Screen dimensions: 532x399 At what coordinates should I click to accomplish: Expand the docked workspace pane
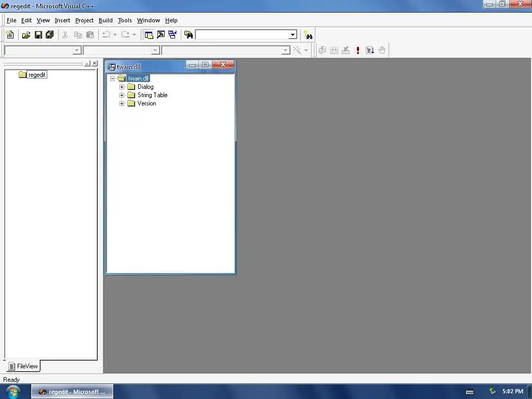point(87,63)
